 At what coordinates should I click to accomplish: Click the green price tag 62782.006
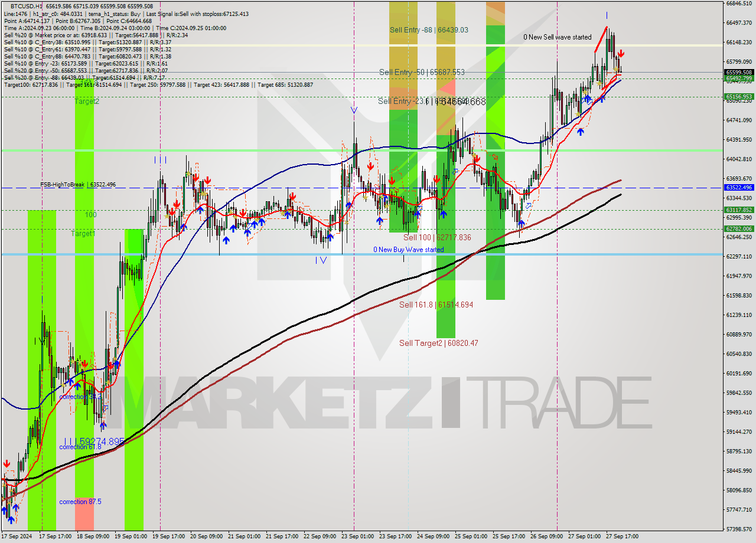739,228
